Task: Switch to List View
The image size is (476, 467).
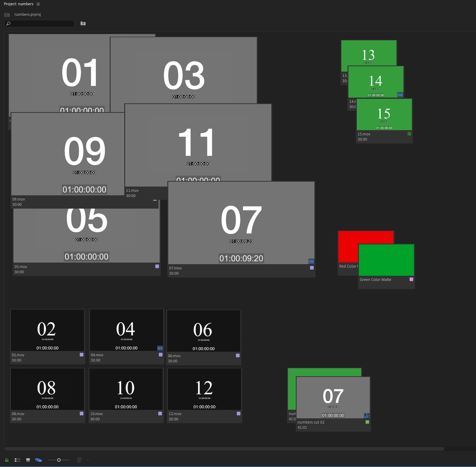Action: (17, 460)
